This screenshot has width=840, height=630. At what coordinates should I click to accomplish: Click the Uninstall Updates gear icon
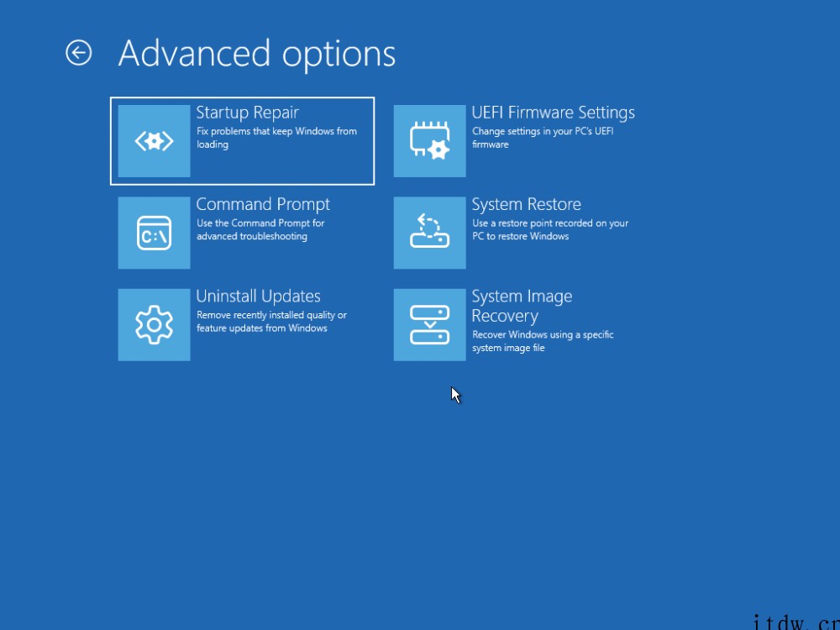tap(154, 324)
